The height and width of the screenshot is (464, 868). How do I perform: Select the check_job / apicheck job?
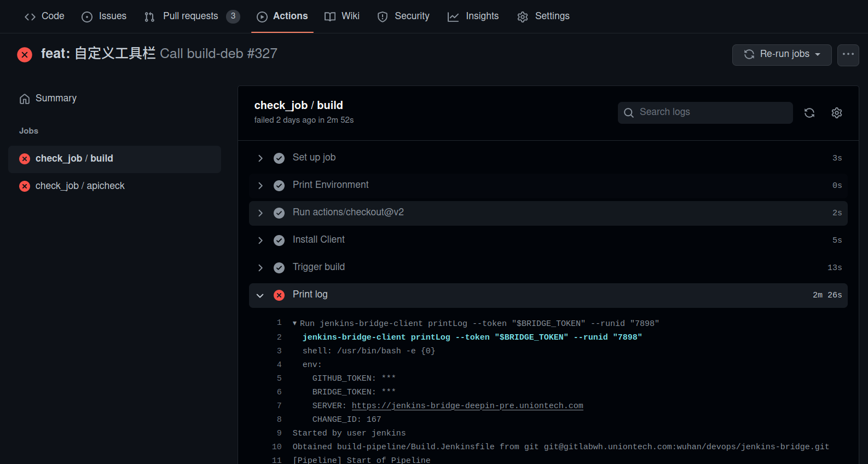coord(114,186)
